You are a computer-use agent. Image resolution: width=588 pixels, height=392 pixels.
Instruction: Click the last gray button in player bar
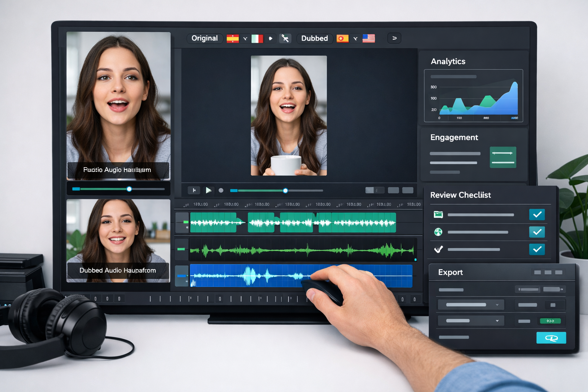point(408,190)
